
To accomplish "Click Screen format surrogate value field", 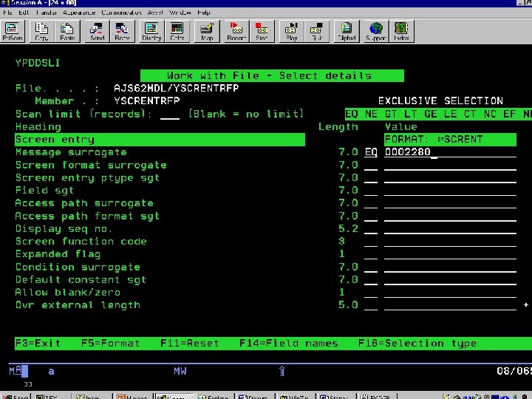I will click(x=450, y=165).
